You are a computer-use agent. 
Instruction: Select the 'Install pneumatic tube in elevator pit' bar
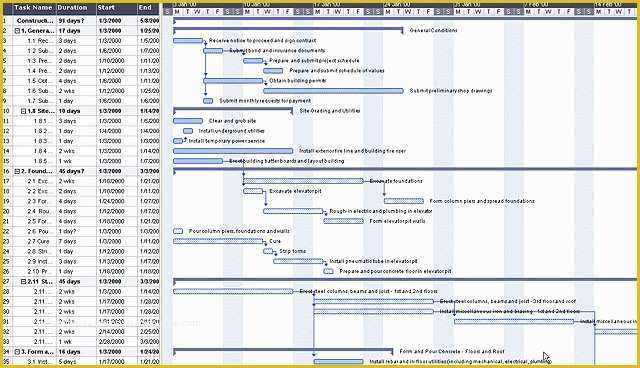[x=298, y=261]
